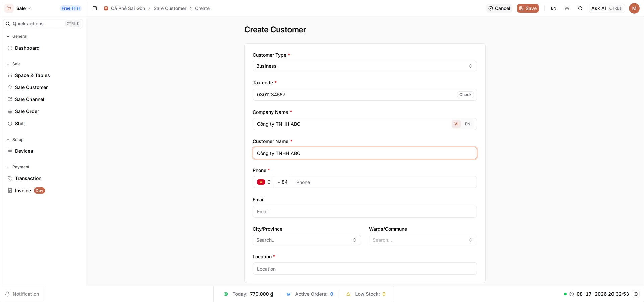Open Devices setup page
The image size is (644, 302).
click(x=43, y=151)
